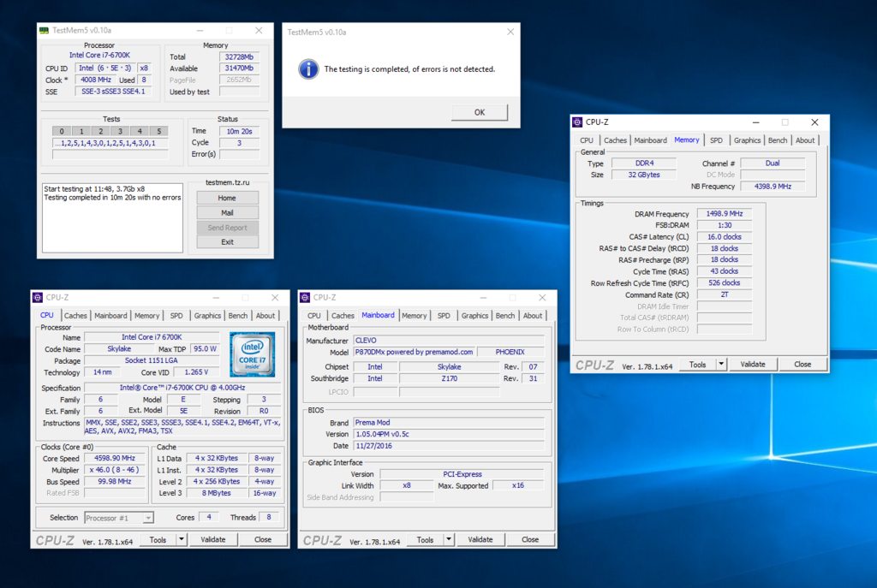Screen dimensions: 877x588
Task: Click Close in the CPU-Z Memory window
Action: click(x=802, y=365)
